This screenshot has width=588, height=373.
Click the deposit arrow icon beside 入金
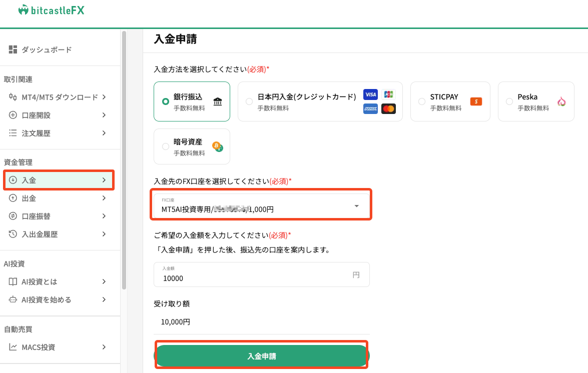13,180
